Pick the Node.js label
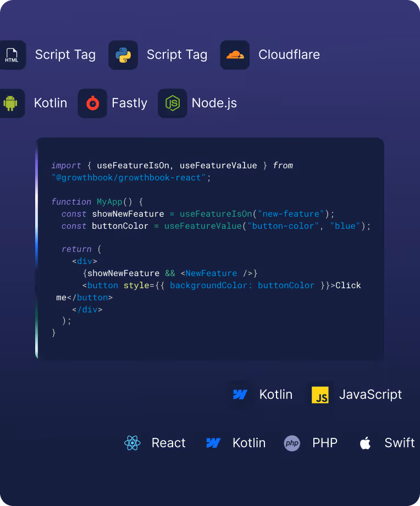The height and width of the screenshot is (506, 420). pos(214,103)
